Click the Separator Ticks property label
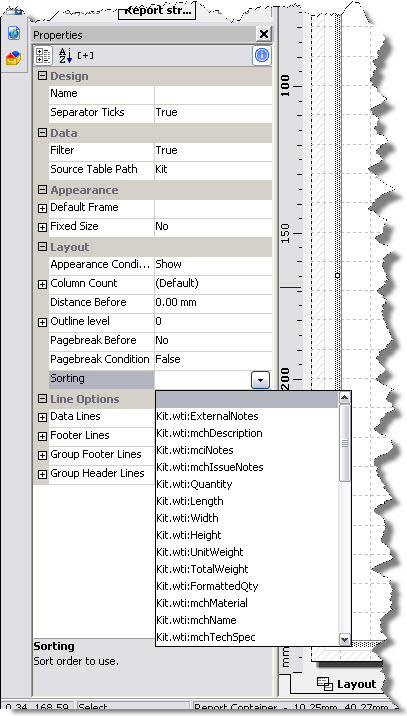 (x=87, y=112)
